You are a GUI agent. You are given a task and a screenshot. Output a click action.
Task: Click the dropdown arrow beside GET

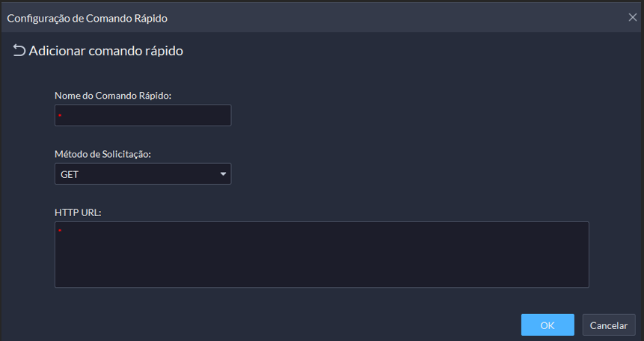[x=223, y=174]
